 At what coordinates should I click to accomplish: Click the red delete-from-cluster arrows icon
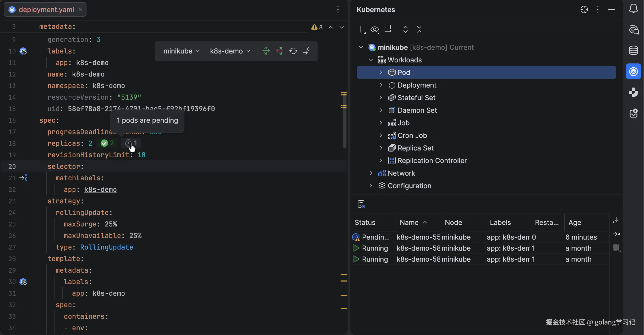280,51
